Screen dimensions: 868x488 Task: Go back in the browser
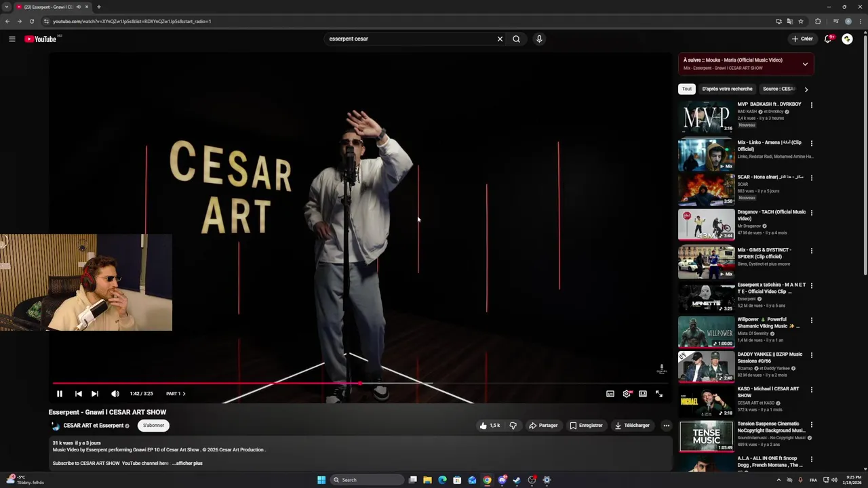[7, 21]
